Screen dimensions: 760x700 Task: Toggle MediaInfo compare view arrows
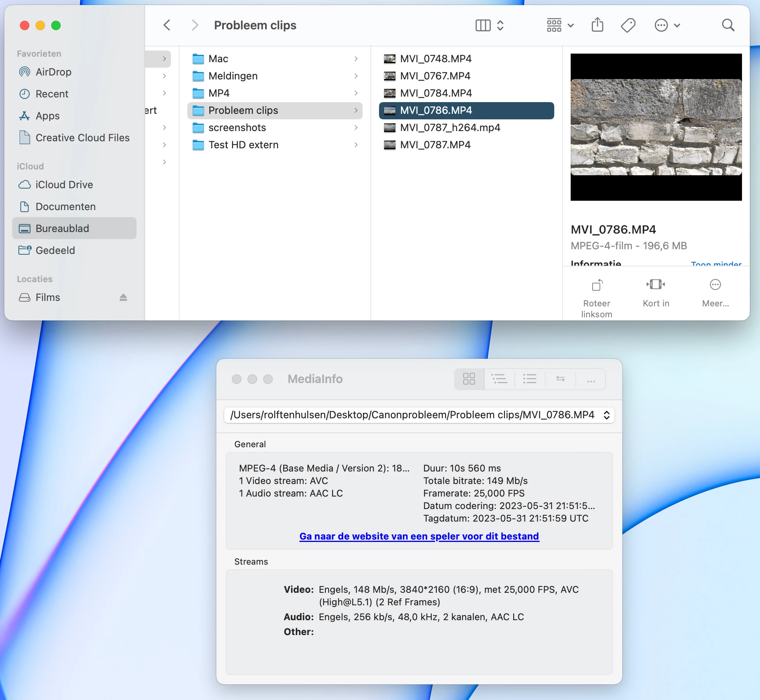pos(560,379)
